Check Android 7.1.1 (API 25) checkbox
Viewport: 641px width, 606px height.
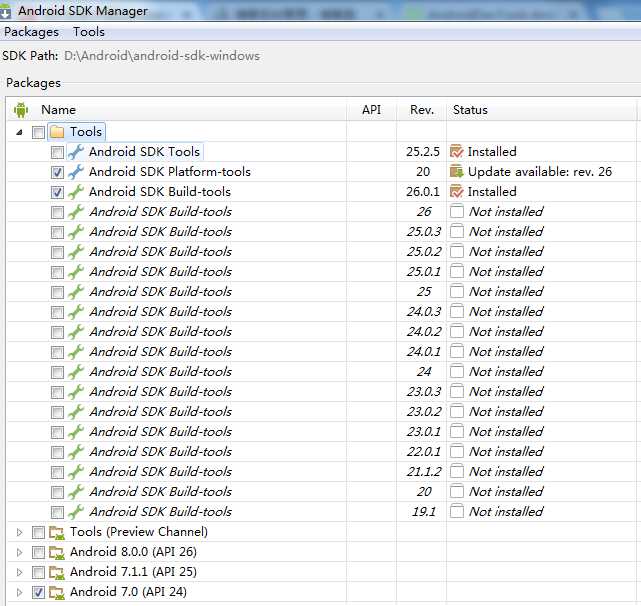(x=38, y=572)
